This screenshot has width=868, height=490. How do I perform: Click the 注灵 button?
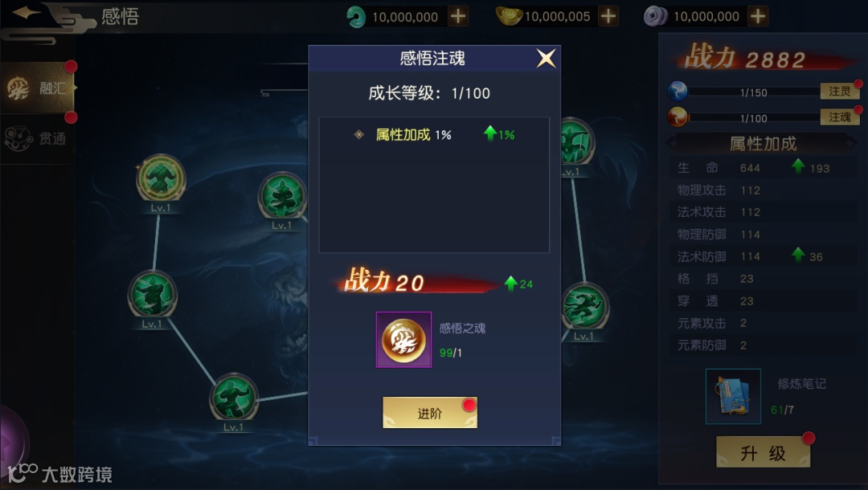[x=839, y=92]
